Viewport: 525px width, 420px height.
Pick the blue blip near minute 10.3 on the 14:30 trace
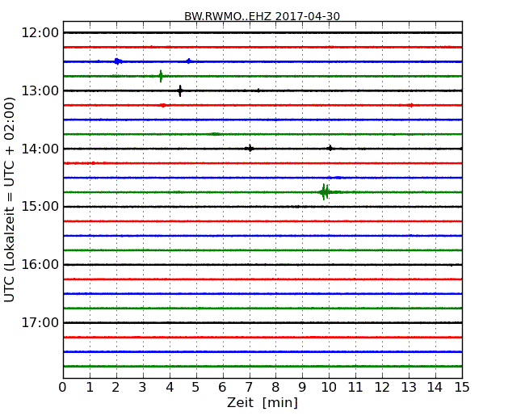[x=338, y=178]
